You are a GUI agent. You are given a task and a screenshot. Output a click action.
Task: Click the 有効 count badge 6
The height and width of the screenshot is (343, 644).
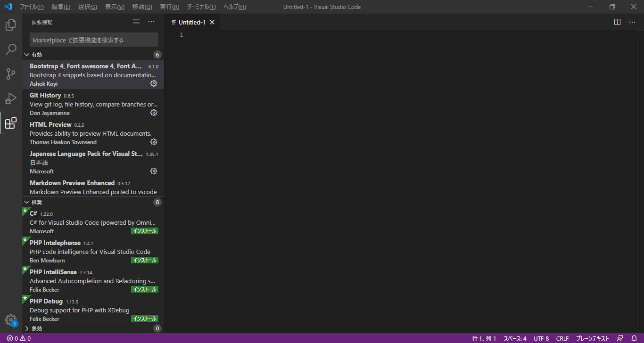pyautogui.click(x=157, y=55)
